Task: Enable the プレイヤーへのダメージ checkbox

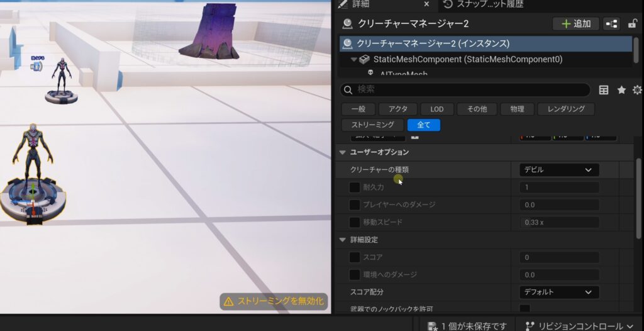Action: point(355,205)
